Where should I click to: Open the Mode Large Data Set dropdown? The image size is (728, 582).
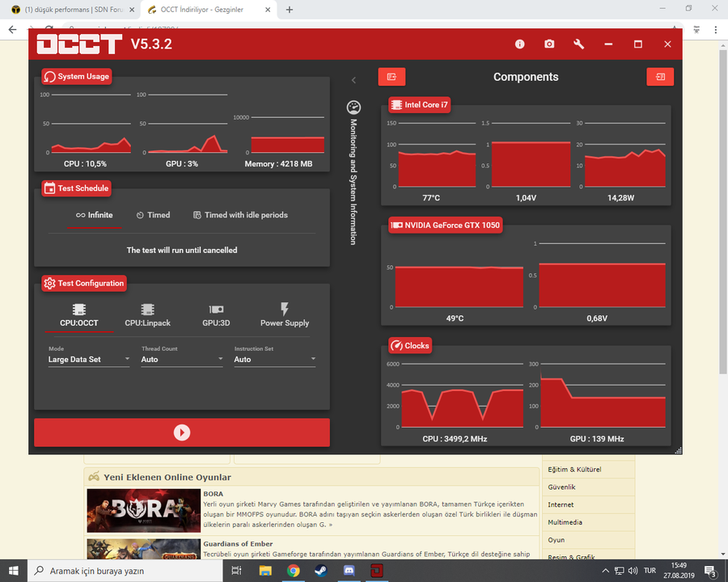coord(89,359)
